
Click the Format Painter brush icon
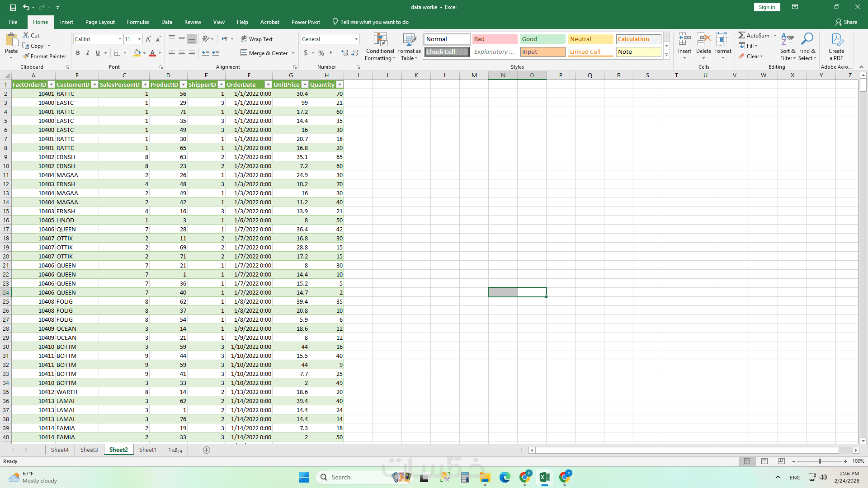(x=26, y=56)
